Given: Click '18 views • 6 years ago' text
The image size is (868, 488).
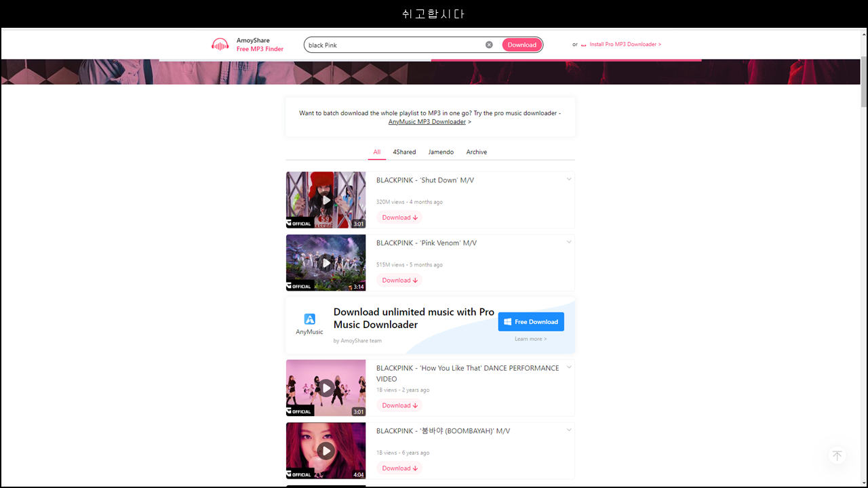Looking at the screenshot, I should click(403, 453).
